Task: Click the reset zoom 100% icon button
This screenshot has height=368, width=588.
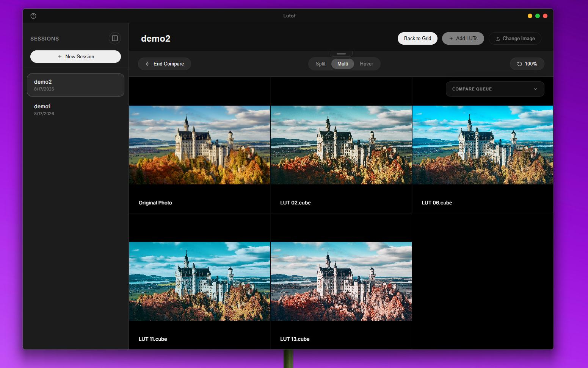Action: point(520,64)
